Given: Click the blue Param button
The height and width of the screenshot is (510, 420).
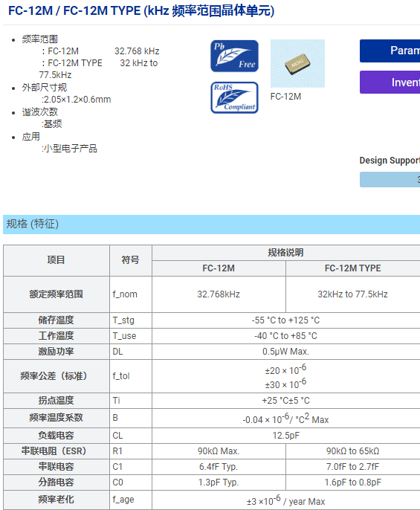Looking at the screenshot, I should click(x=390, y=51).
